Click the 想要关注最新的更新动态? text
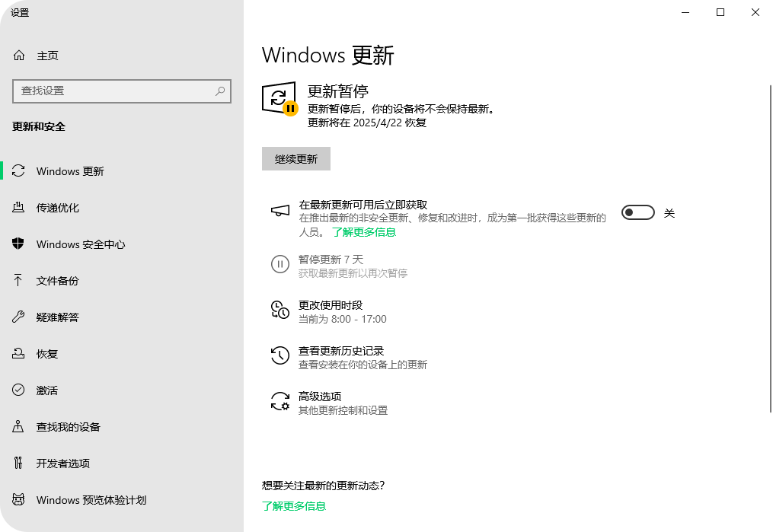This screenshot has height=532, width=773. pos(324,486)
